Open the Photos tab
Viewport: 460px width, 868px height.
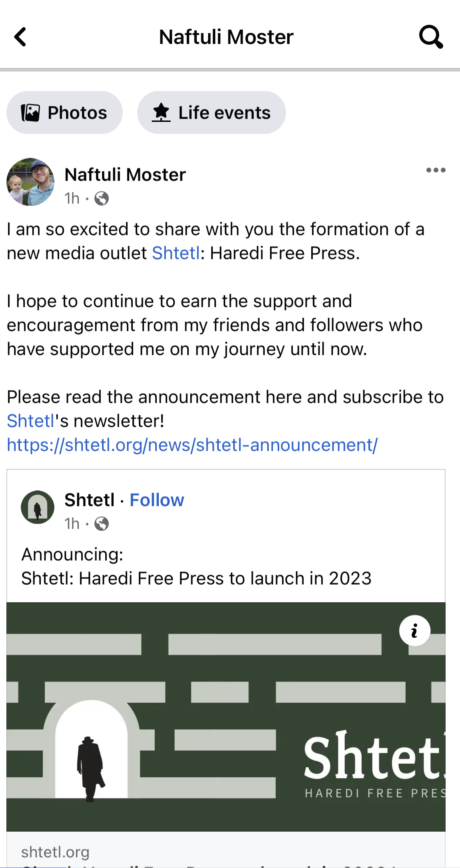click(64, 113)
